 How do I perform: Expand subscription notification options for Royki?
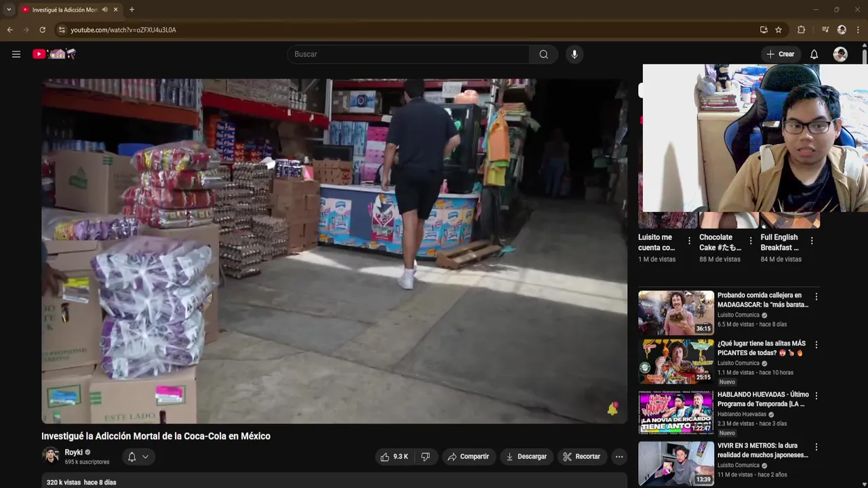[x=138, y=457]
